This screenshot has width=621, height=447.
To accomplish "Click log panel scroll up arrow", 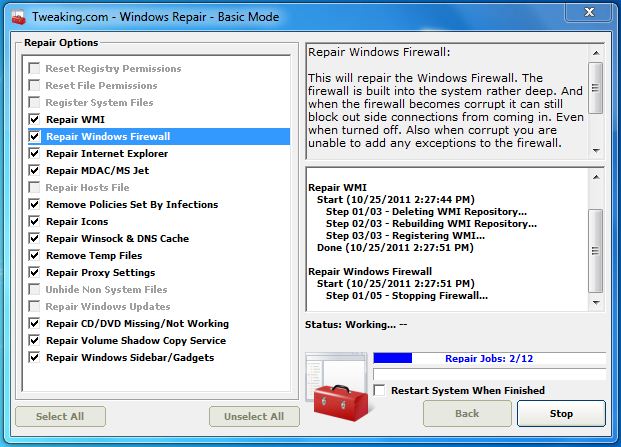I will [x=596, y=177].
